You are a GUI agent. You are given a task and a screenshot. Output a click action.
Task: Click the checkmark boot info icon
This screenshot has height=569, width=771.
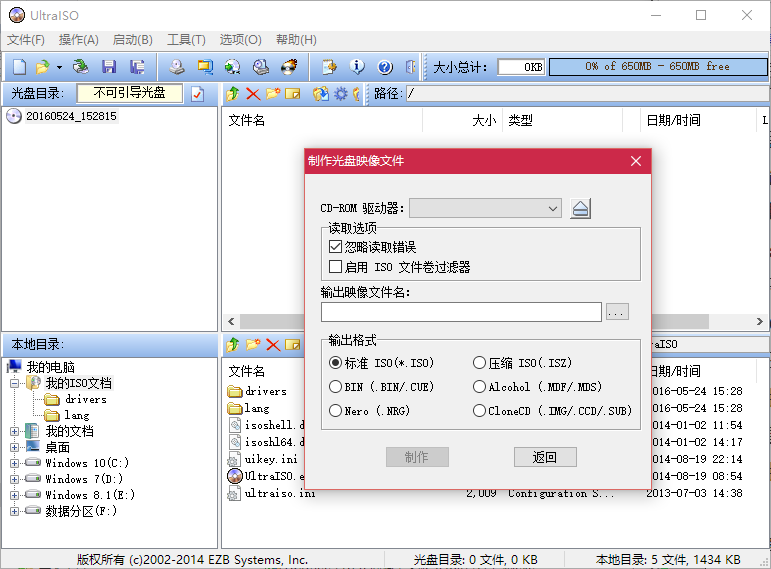(198, 93)
